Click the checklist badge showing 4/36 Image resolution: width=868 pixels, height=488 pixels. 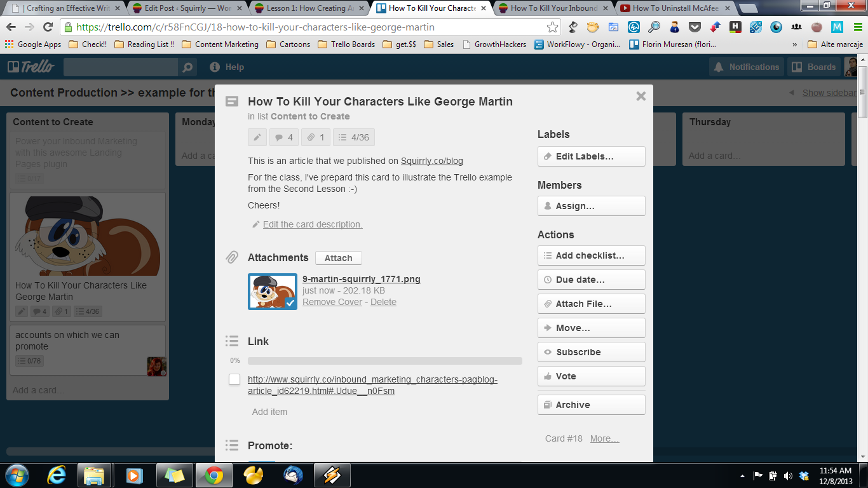[x=353, y=137]
